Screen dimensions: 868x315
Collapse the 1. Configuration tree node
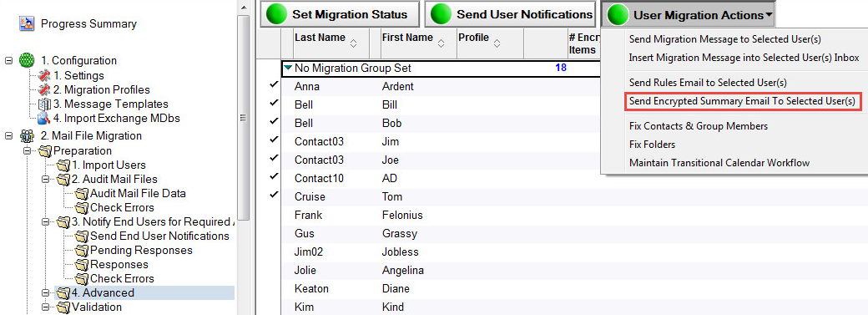point(8,60)
